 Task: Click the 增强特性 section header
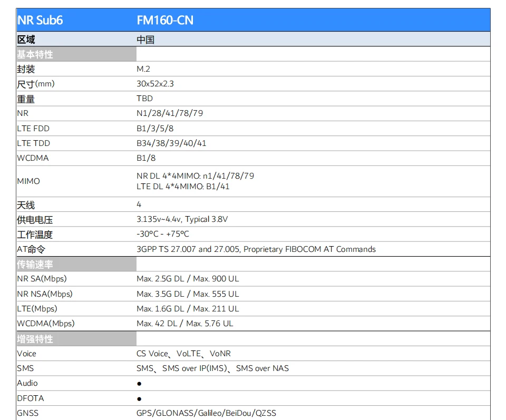(35, 339)
